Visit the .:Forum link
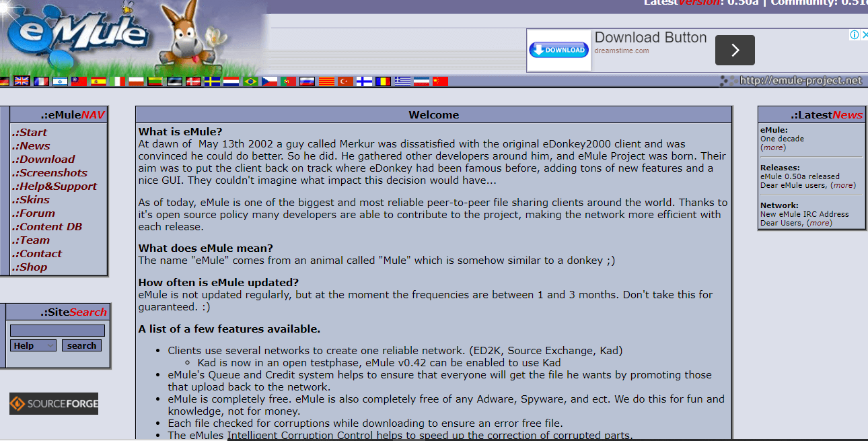The height and width of the screenshot is (441, 868). pos(34,213)
